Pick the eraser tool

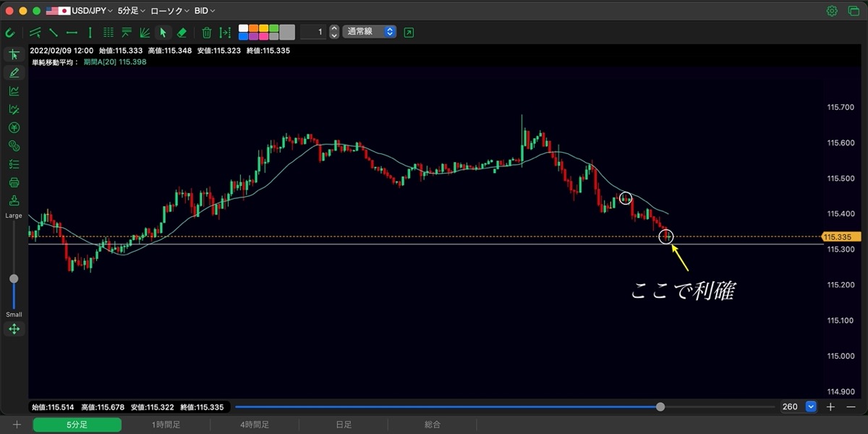pos(182,33)
